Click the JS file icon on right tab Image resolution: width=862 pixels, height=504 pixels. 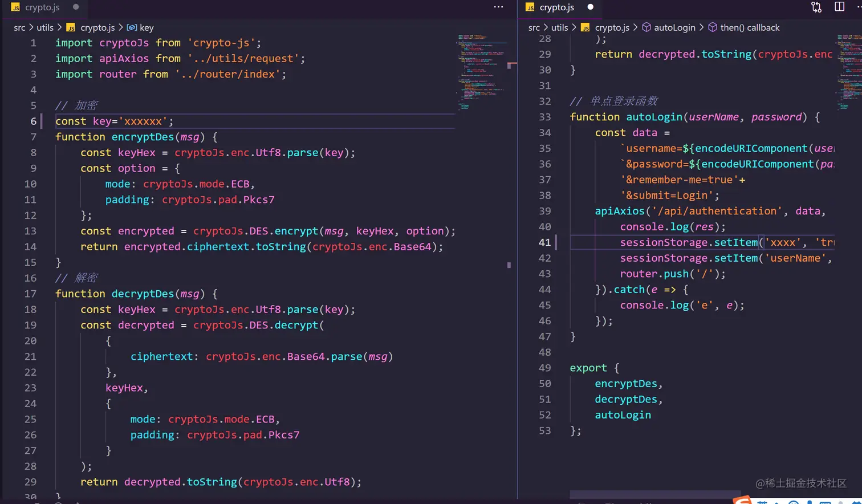530,7
